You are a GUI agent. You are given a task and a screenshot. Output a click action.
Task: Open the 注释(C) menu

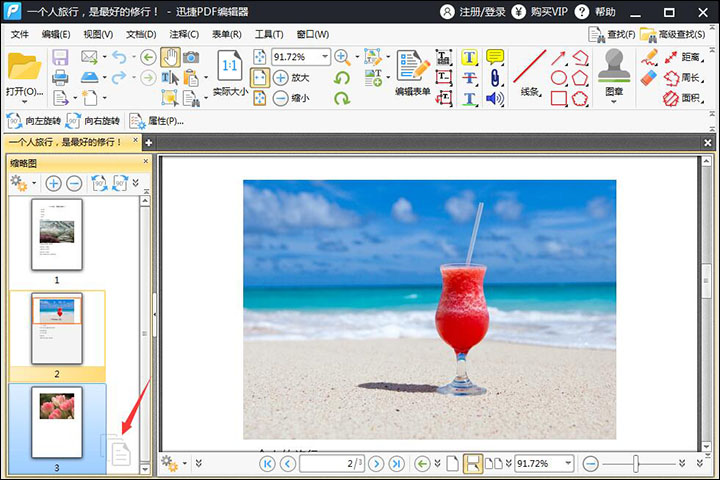[x=184, y=34]
